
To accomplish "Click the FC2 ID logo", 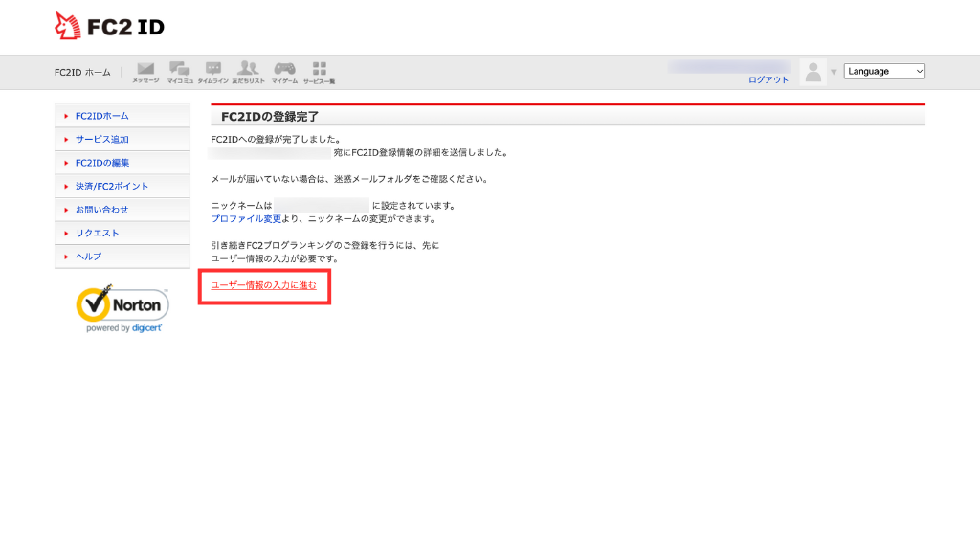I will click(x=109, y=26).
